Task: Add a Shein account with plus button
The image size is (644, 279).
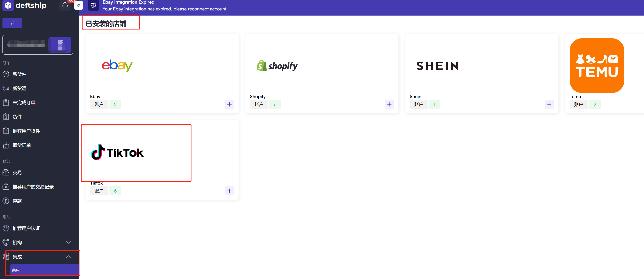Action: (x=549, y=104)
